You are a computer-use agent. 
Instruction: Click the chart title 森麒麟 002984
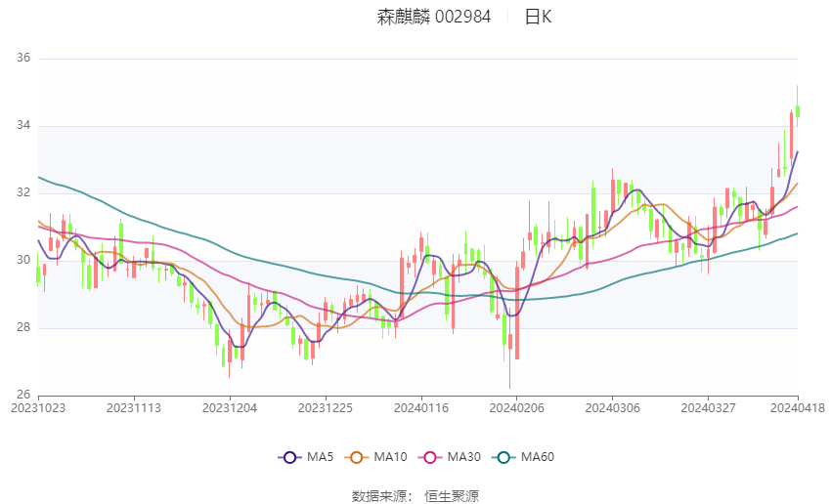click(434, 17)
